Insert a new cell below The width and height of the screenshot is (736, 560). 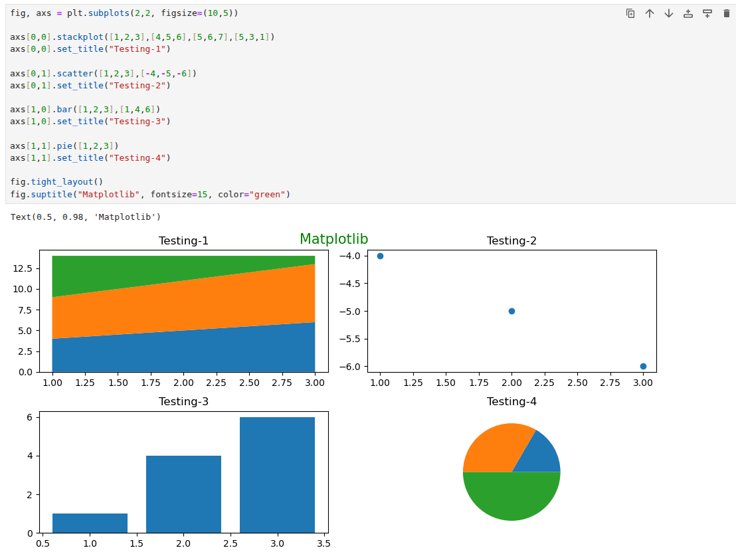[x=707, y=13]
